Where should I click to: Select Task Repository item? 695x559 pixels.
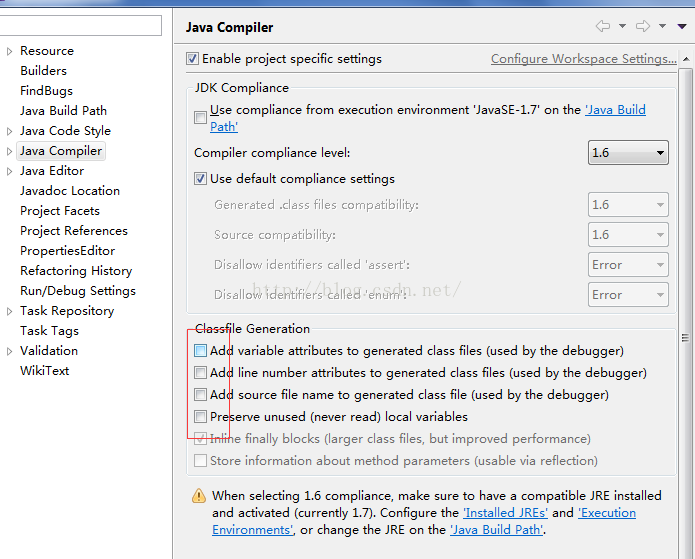coord(67,311)
